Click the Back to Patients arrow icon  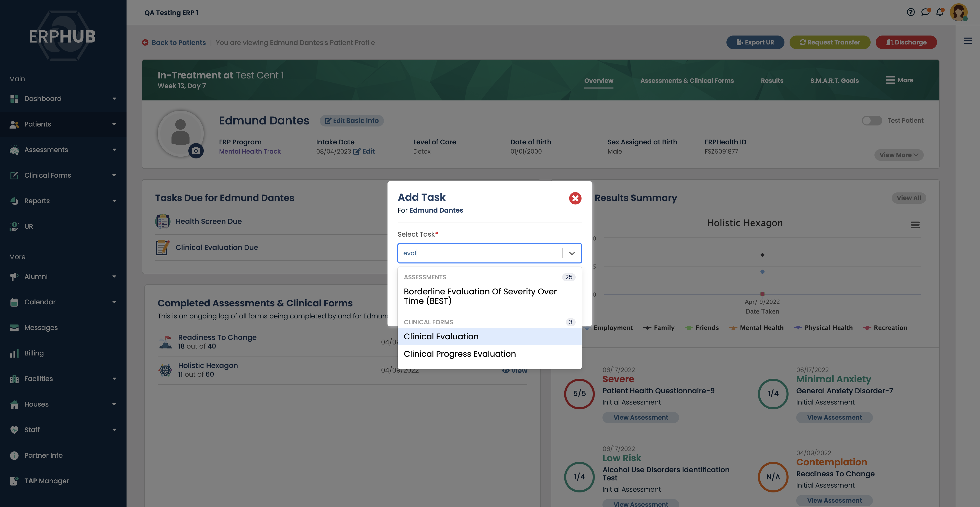[145, 43]
